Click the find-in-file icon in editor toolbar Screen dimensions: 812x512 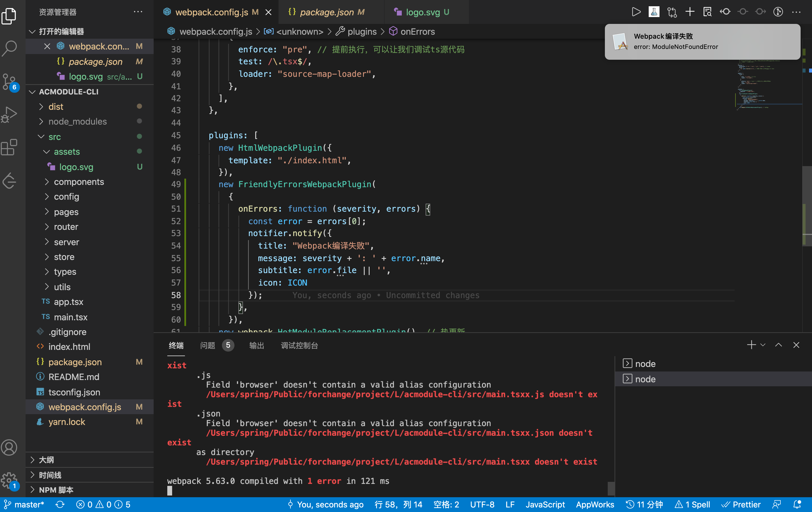707,12
